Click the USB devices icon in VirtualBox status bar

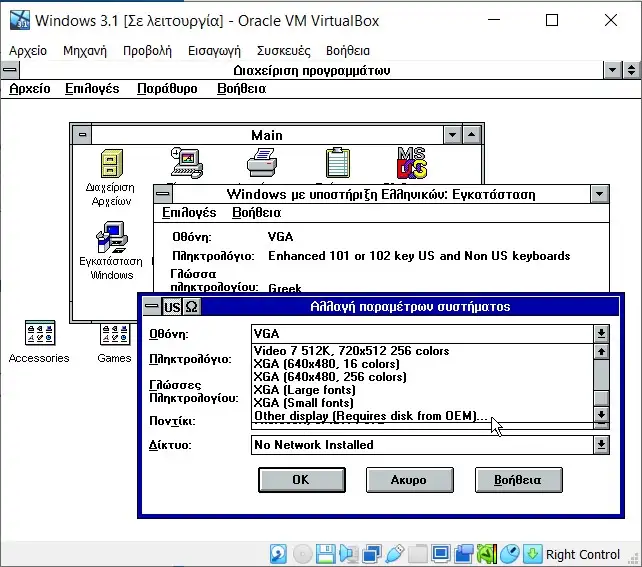[x=395, y=554]
